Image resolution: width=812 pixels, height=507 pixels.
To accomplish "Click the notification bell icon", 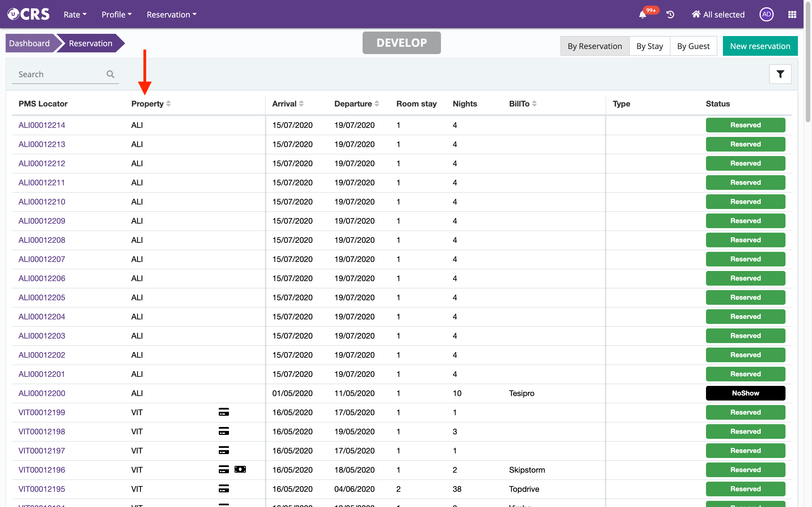I will [x=643, y=15].
